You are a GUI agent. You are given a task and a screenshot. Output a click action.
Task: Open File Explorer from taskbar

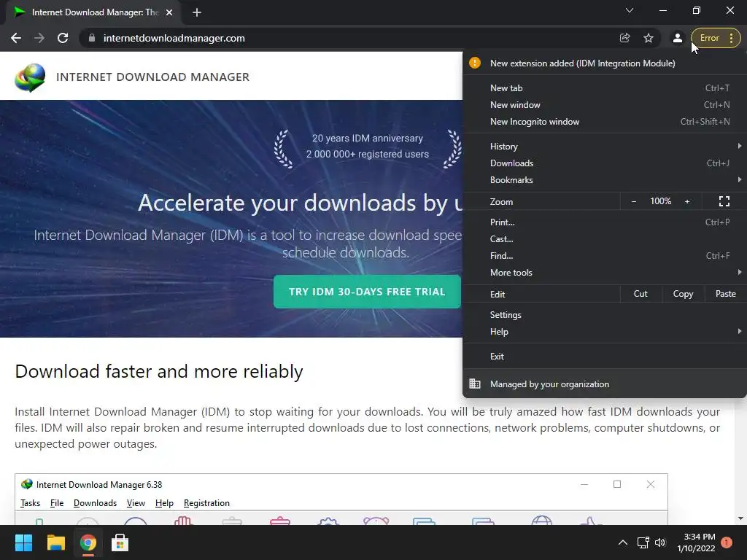tap(55, 542)
